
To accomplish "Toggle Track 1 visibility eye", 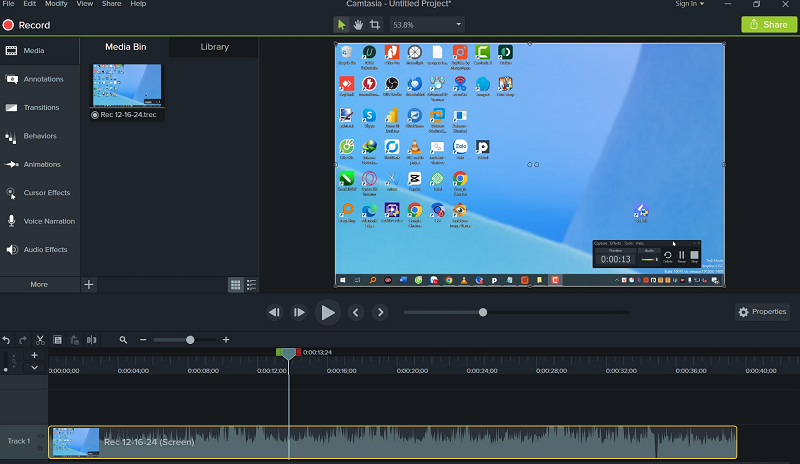I will 40,436.
